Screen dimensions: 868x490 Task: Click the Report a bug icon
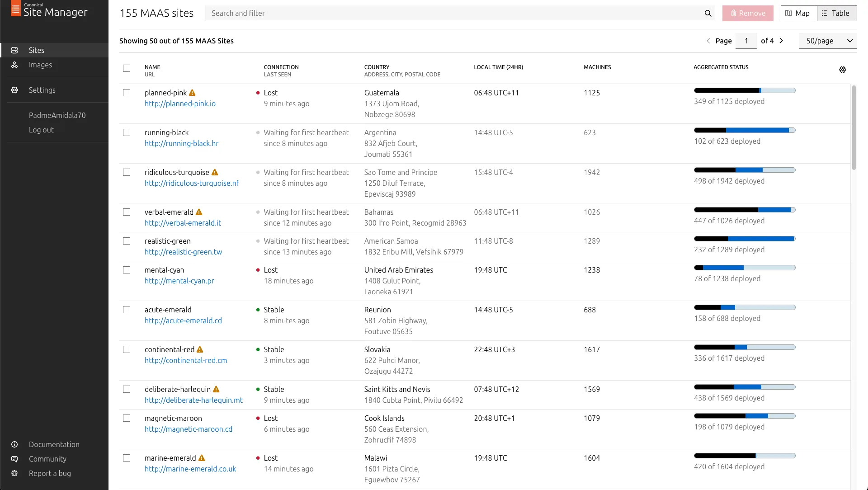point(14,473)
